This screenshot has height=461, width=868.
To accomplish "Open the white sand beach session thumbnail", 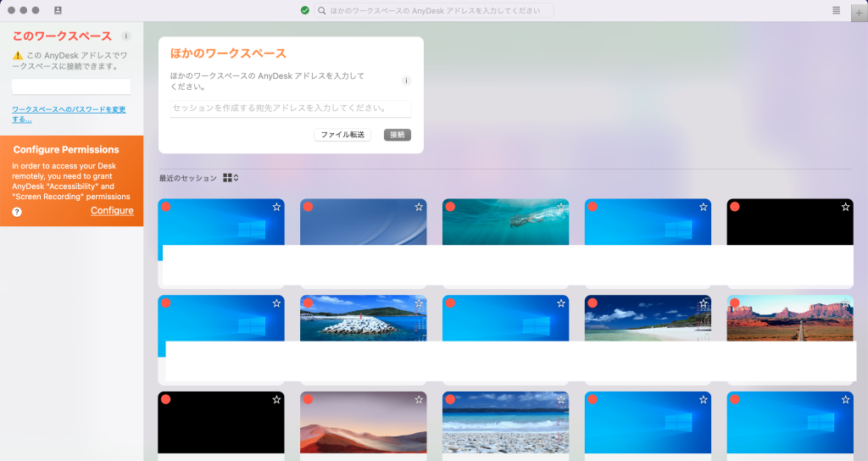I will (648, 319).
